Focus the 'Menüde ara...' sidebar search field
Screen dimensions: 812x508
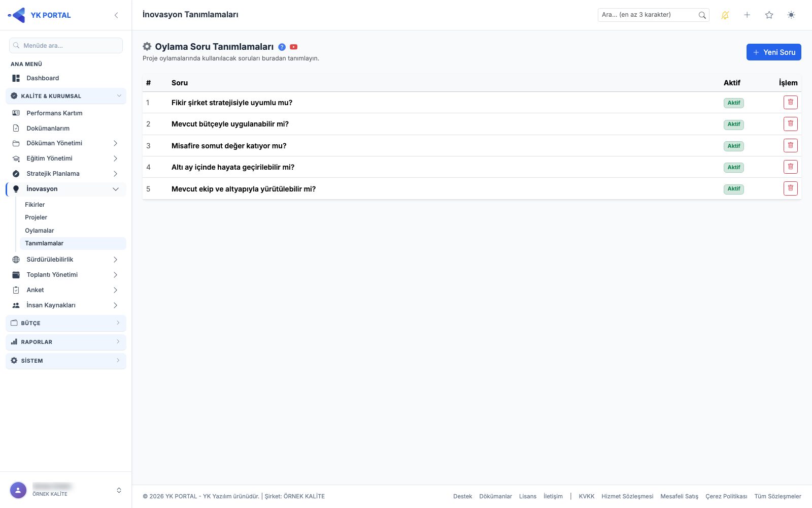click(66, 45)
